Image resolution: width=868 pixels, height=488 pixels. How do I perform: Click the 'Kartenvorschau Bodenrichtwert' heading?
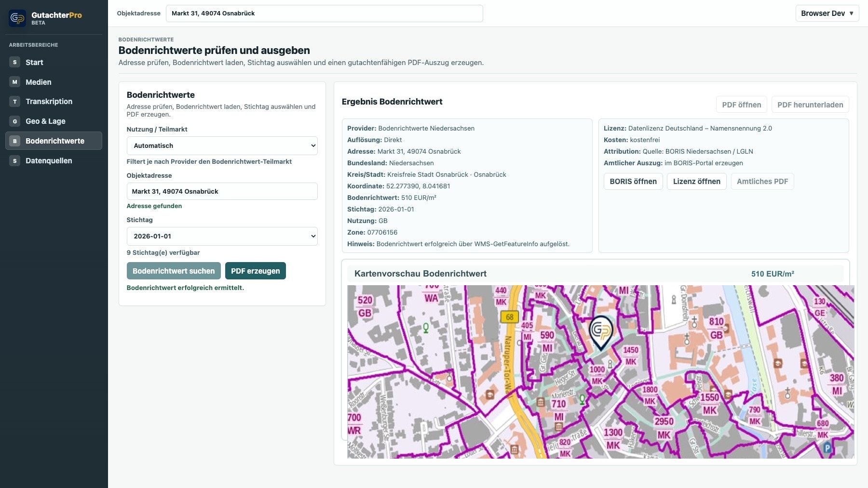420,274
